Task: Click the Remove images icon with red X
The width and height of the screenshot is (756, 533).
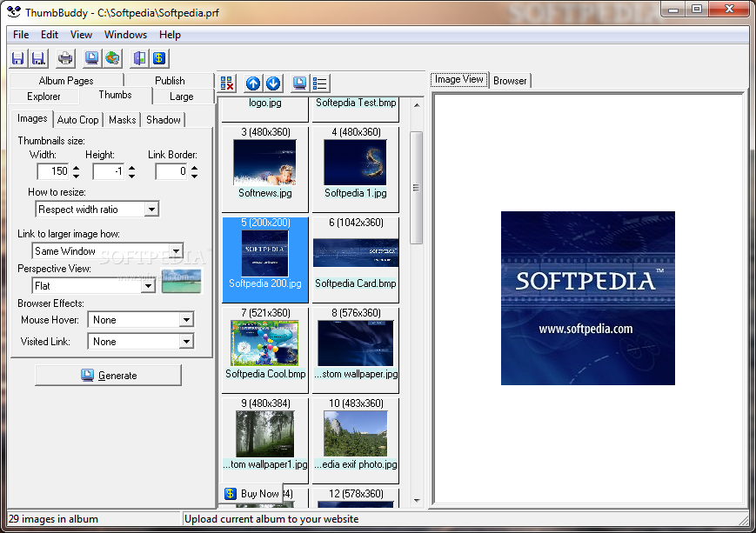Action: [x=227, y=83]
